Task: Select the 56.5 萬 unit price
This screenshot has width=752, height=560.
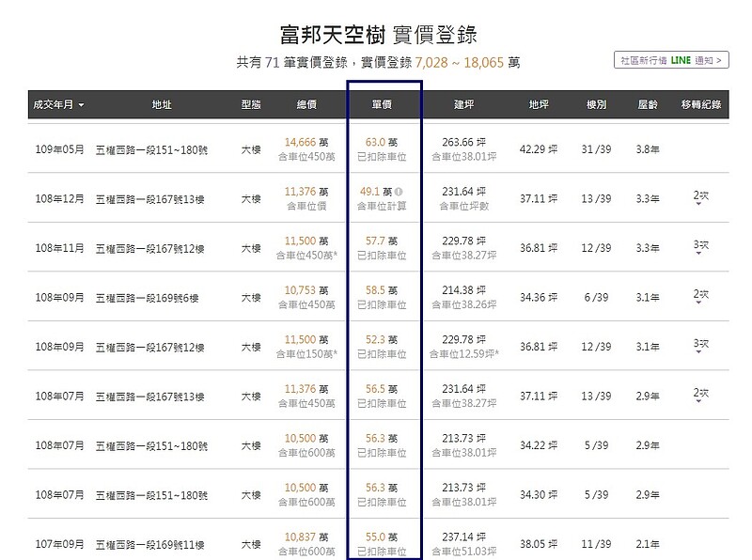Action: [382, 389]
